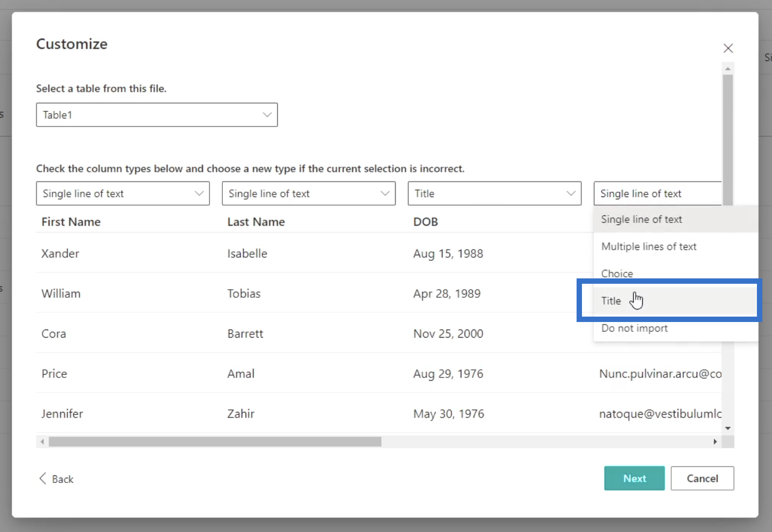The width and height of the screenshot is (772, 532).
Task: Choose 'Single line of text' from the list
Action: pyautogui.click(x=641, y=220)
